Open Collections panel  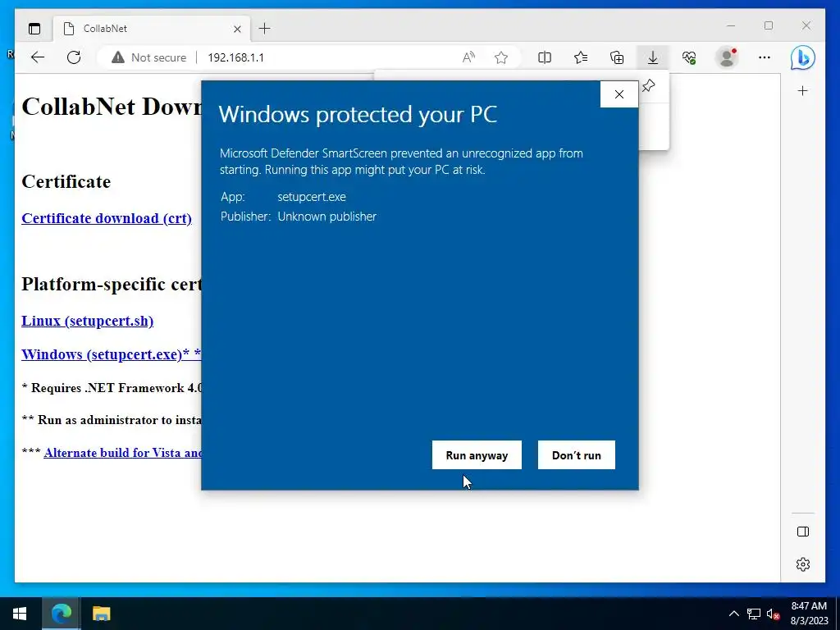[617, 57]
